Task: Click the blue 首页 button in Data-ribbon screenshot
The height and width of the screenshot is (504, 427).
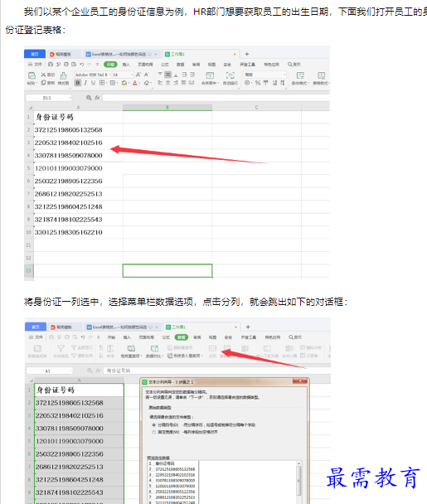Action: [x=36, y=327]
